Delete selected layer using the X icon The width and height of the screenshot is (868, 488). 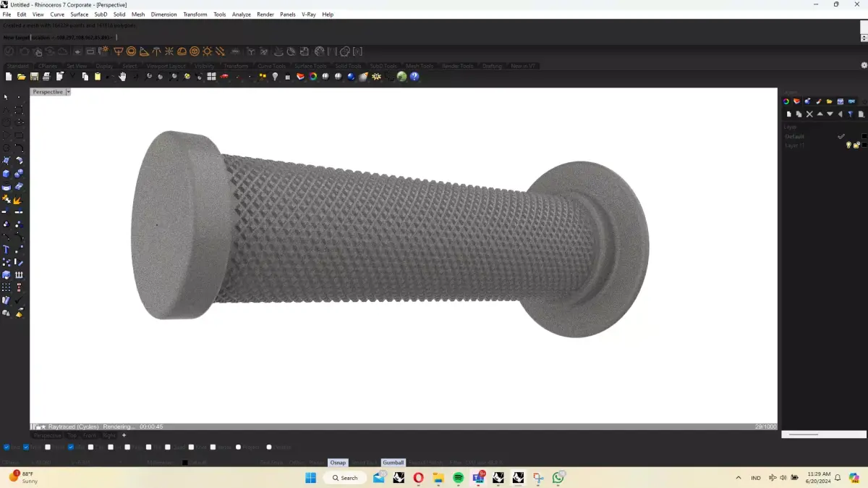[809, 114]
